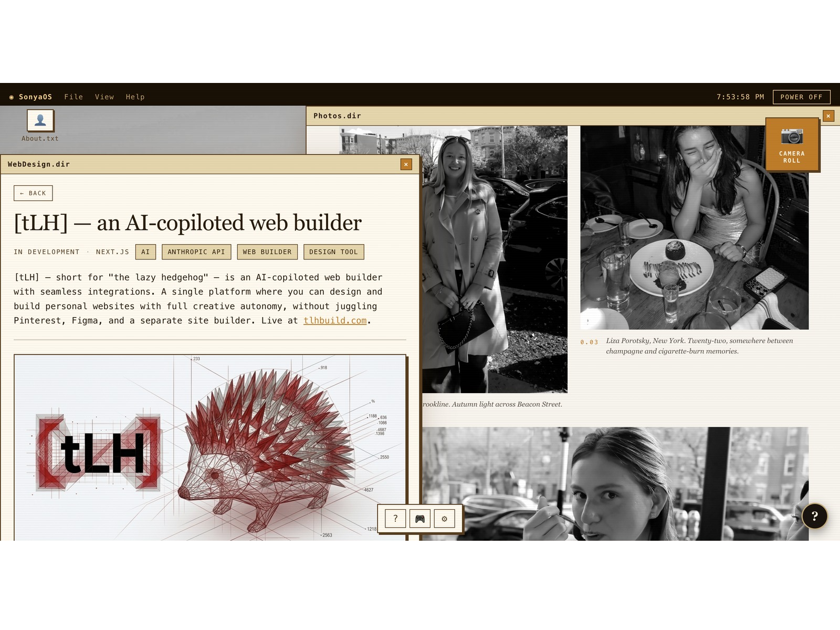The height and width of the screenshot is (630, 840).
Task: Click the POWER OFF button
Action: point(801,97)
